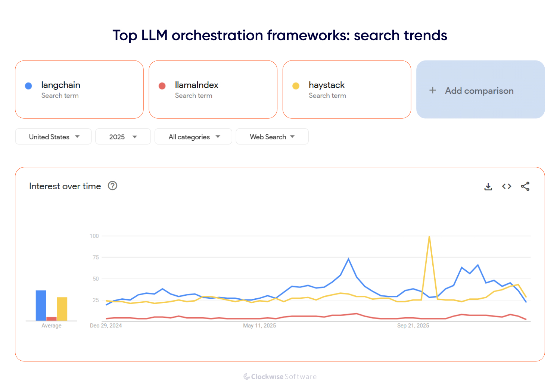
Task: Open the embed code view
Action: (x=507, y=186)
